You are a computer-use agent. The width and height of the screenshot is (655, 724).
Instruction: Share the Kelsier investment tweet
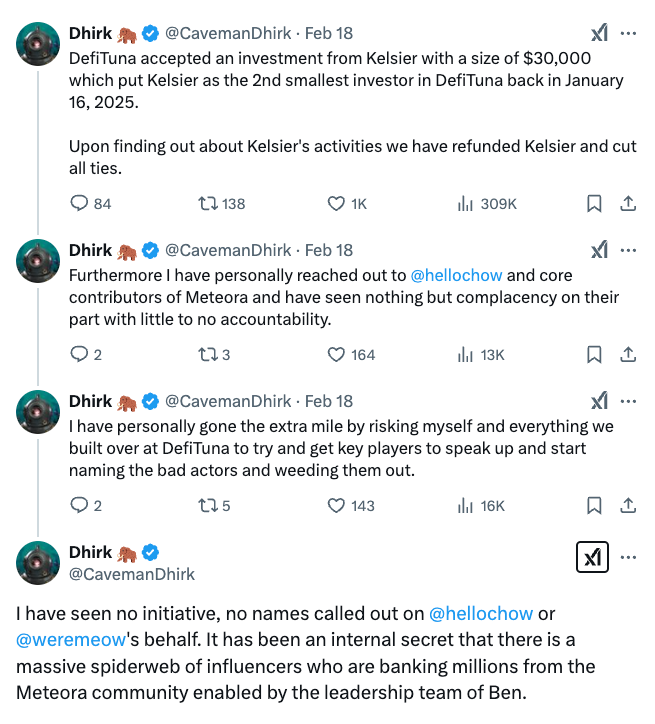tap(628, 203)
